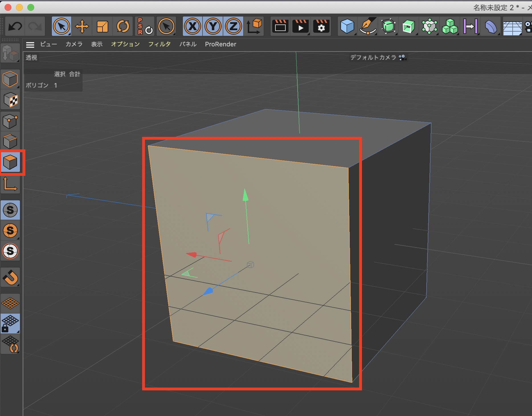Select the Move tool
The width and height of the screenshot is (532, 416).
(x=82, y=27)
